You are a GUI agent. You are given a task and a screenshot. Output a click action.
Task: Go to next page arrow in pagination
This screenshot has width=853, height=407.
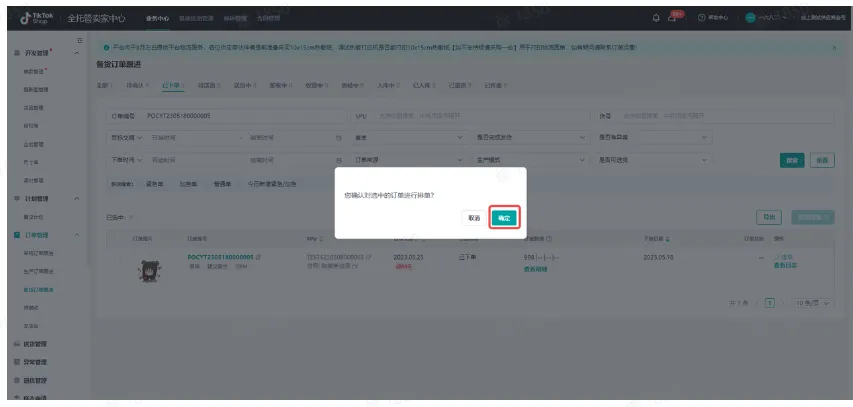[783, 303]
